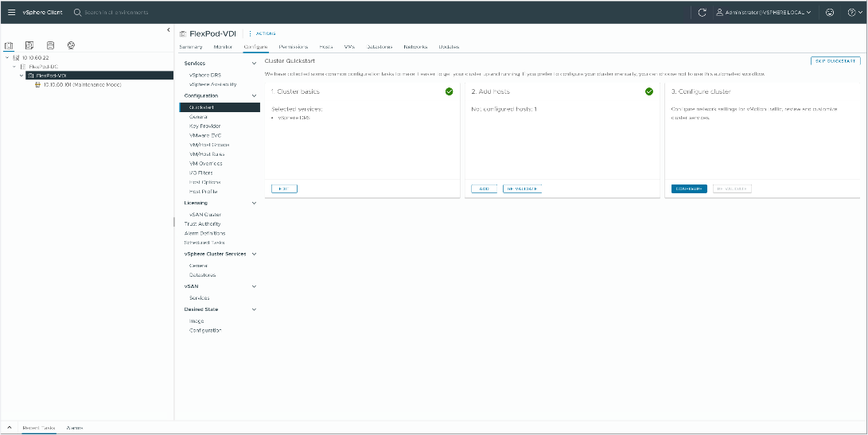Open the Summary tab
The image size is (868, 435).
tap(190, 47)
